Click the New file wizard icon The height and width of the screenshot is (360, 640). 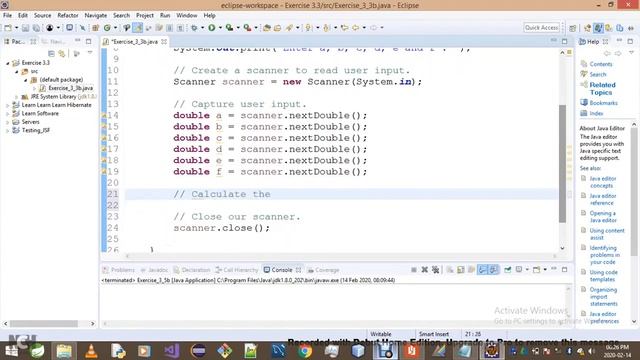tap(8, 28)
